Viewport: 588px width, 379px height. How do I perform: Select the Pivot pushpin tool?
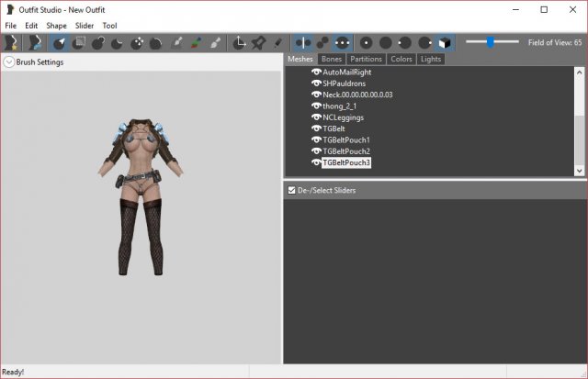(x=259, y=42)
